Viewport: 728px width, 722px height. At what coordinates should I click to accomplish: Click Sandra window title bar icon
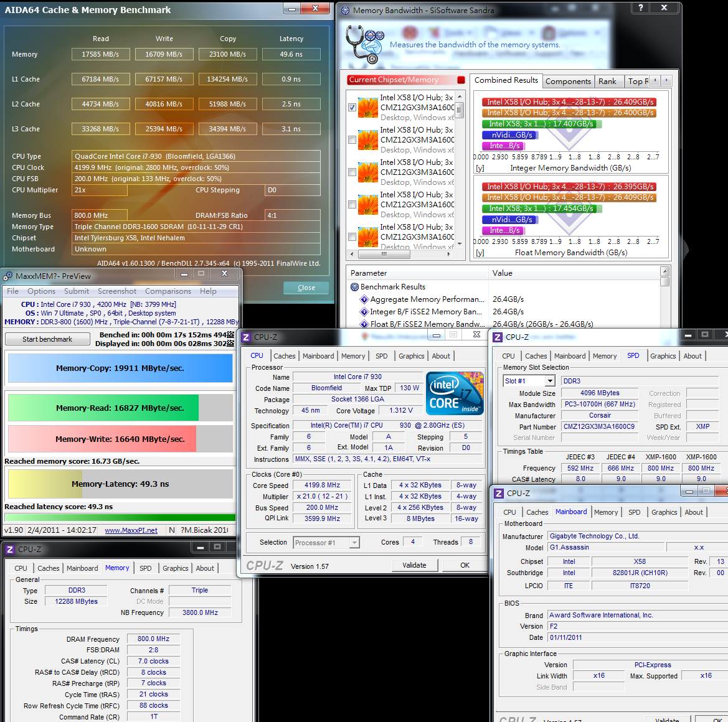(x=346, y=10)
